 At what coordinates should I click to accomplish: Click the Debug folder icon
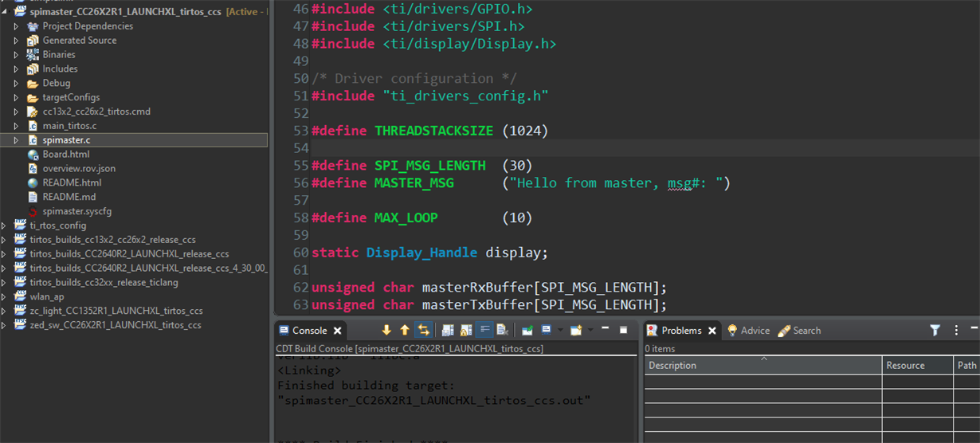(33, 84)
